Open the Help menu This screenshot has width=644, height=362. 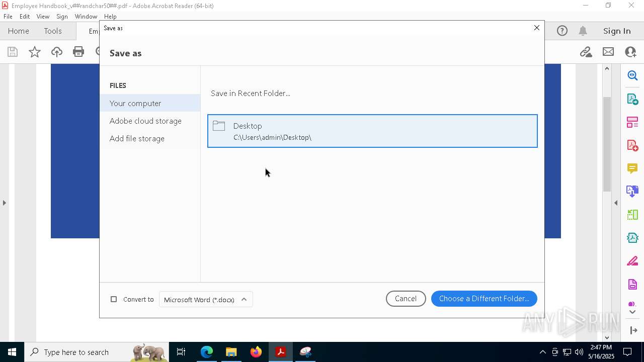110,16
